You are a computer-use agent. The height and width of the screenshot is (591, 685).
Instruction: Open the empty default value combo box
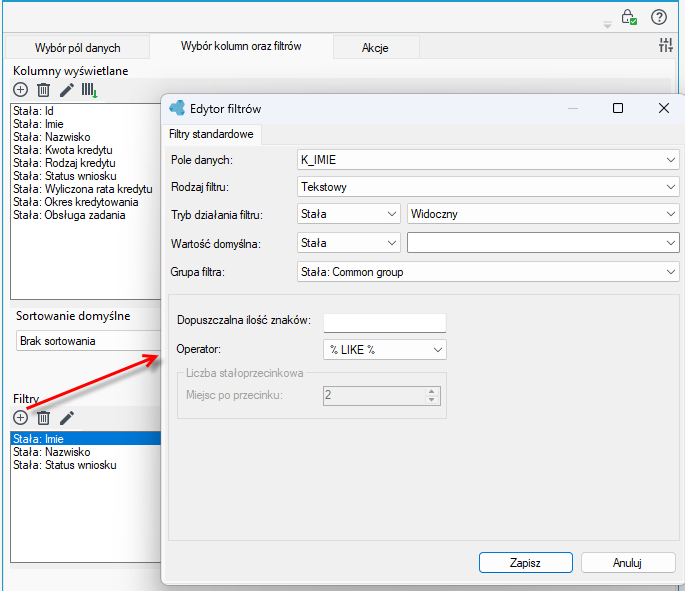tap(543, 243)
